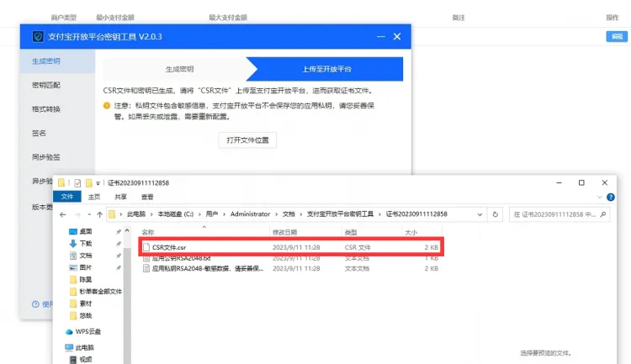Select the 应用公钥RSA2048.txt file
The height and width of the screenshot is (364, 631).
290,258
